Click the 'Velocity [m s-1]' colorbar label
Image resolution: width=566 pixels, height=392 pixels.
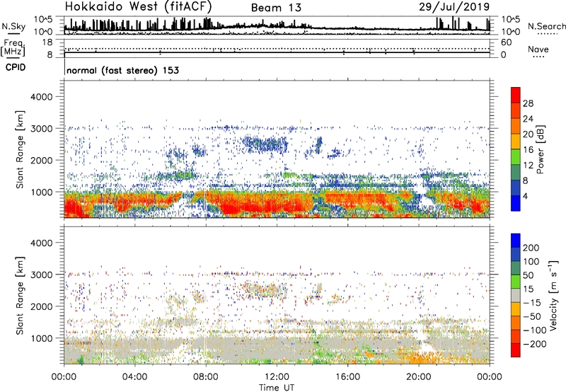pos(554,295)
